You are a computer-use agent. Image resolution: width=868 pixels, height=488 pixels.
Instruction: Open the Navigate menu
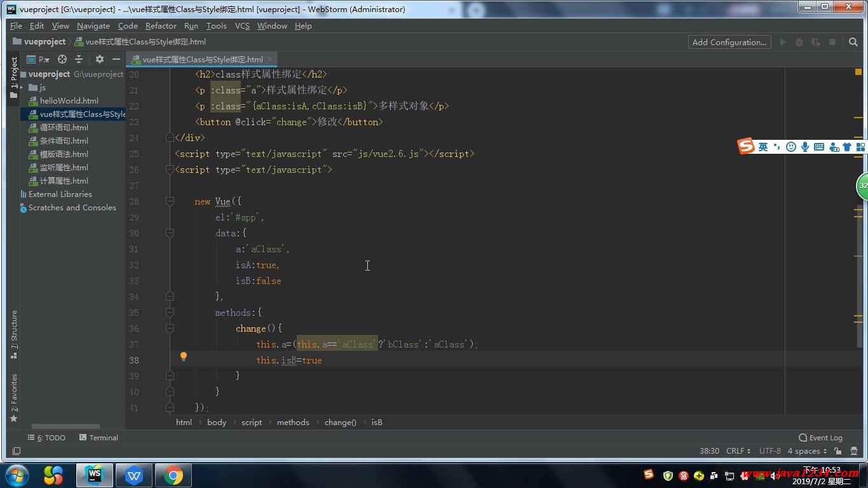(93, 26)
